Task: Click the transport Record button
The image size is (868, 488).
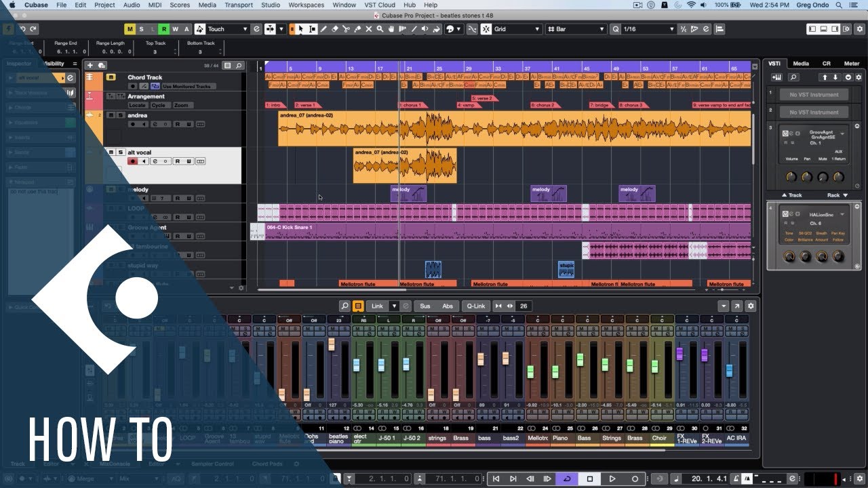Action: click(x=635, y=479)
